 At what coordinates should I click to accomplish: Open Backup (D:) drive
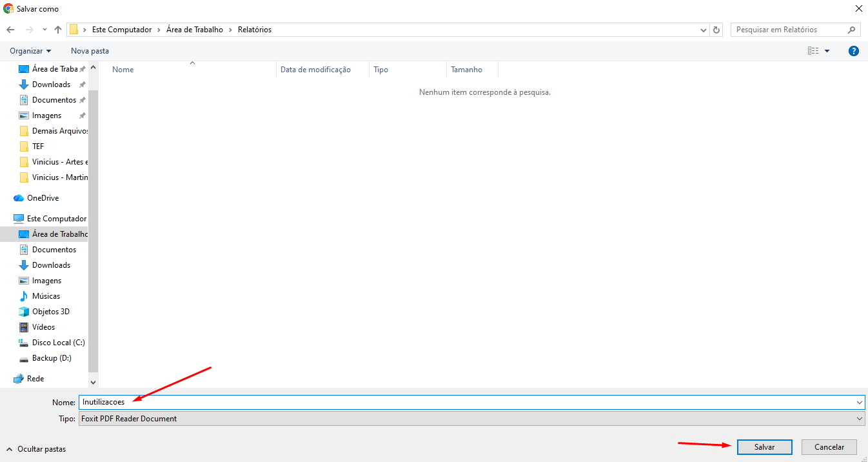pos(52,358)
